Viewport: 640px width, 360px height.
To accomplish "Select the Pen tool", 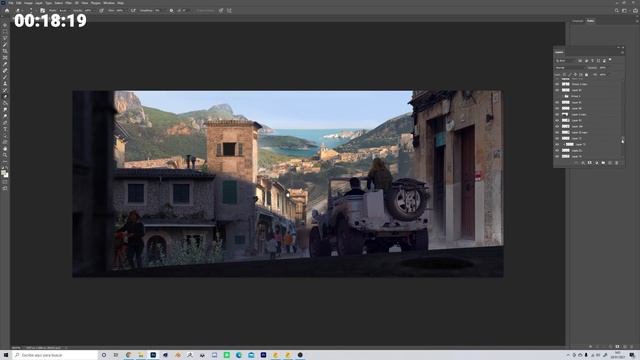I will tap(5, 122).
